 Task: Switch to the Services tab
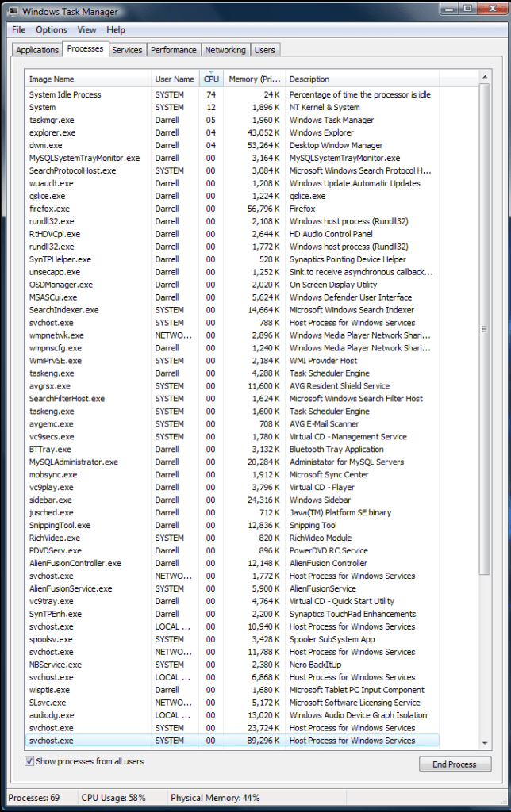click(x=127, y=50)
